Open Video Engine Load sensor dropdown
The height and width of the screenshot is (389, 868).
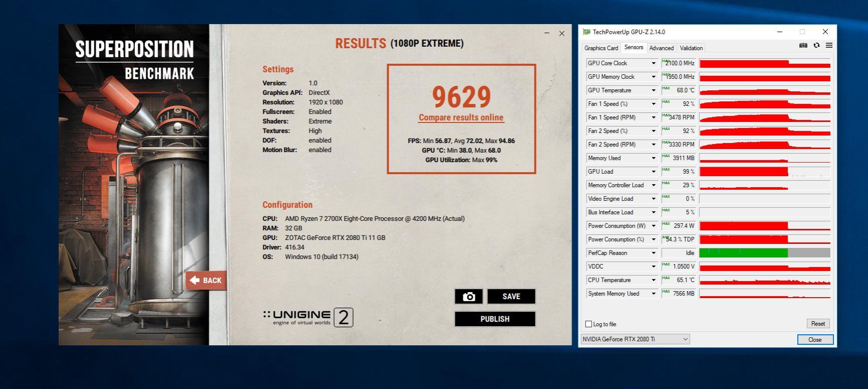point(653,199)
